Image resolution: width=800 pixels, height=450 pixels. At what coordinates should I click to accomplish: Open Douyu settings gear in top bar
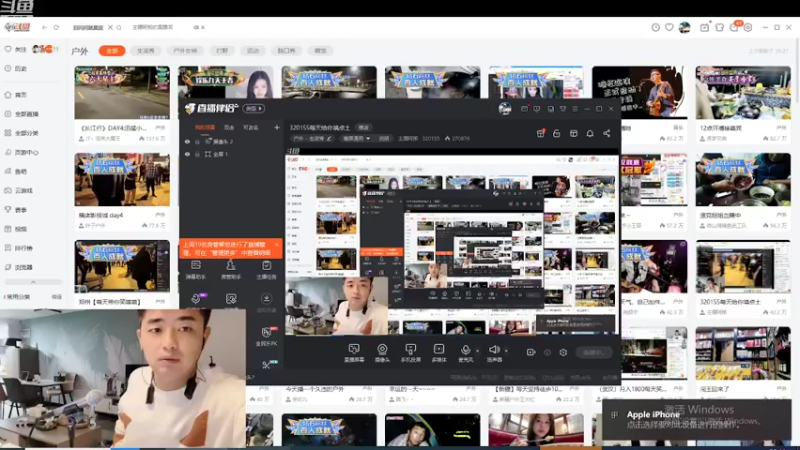pos(747,28)
